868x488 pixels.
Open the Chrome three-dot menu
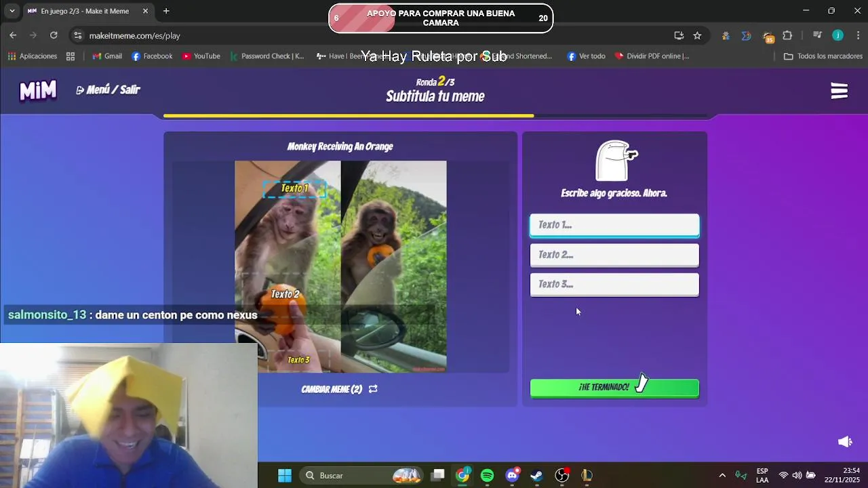(859, 35)
